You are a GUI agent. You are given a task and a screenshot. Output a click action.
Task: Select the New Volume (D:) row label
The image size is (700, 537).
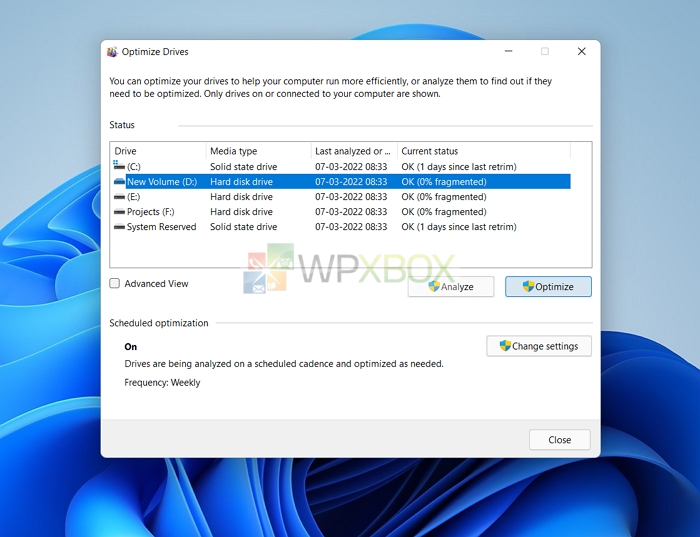tap(162, 182)
